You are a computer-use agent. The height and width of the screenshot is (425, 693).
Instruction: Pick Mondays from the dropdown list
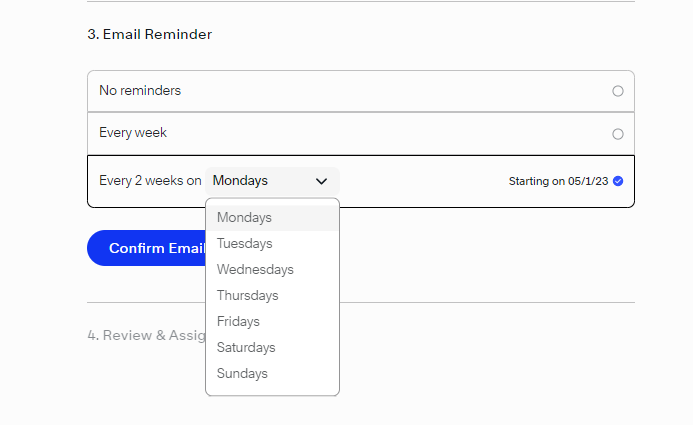pos(244,217)
